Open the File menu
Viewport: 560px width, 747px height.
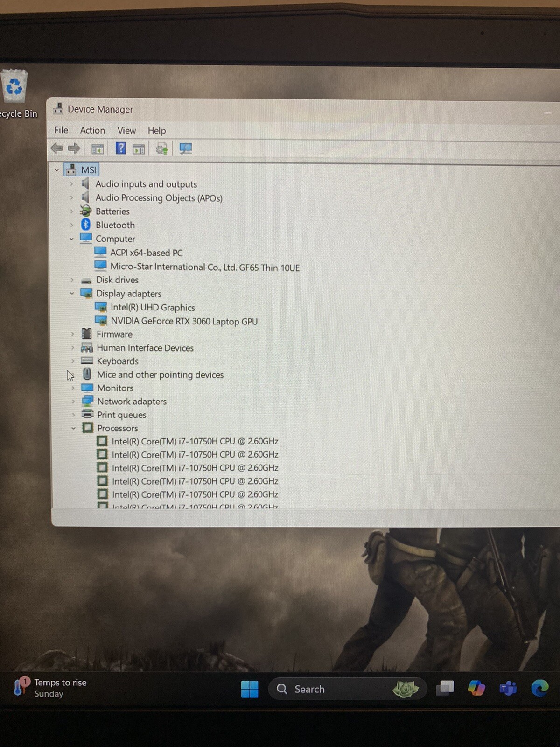[x=61, y=130]
